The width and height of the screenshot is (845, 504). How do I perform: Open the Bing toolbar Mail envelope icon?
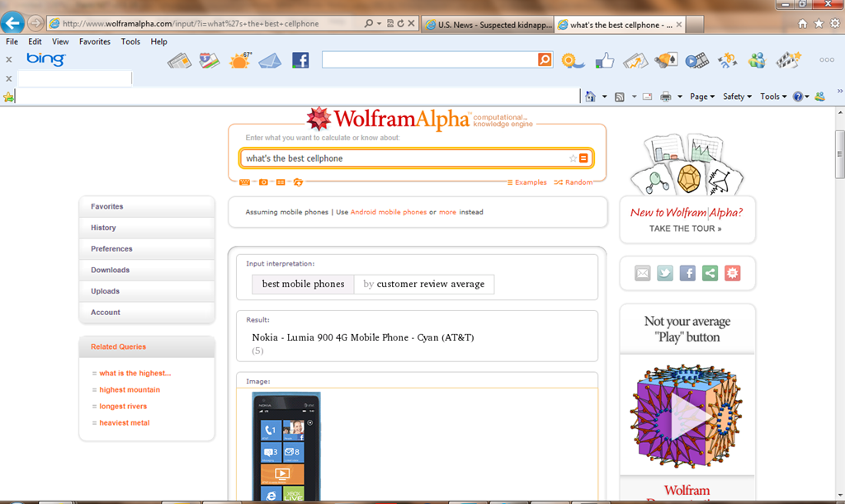[x=270, y=60]
